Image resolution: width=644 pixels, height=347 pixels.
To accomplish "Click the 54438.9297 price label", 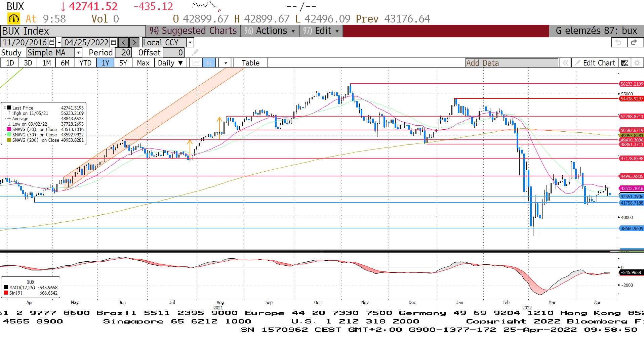I will click(632, 99).
